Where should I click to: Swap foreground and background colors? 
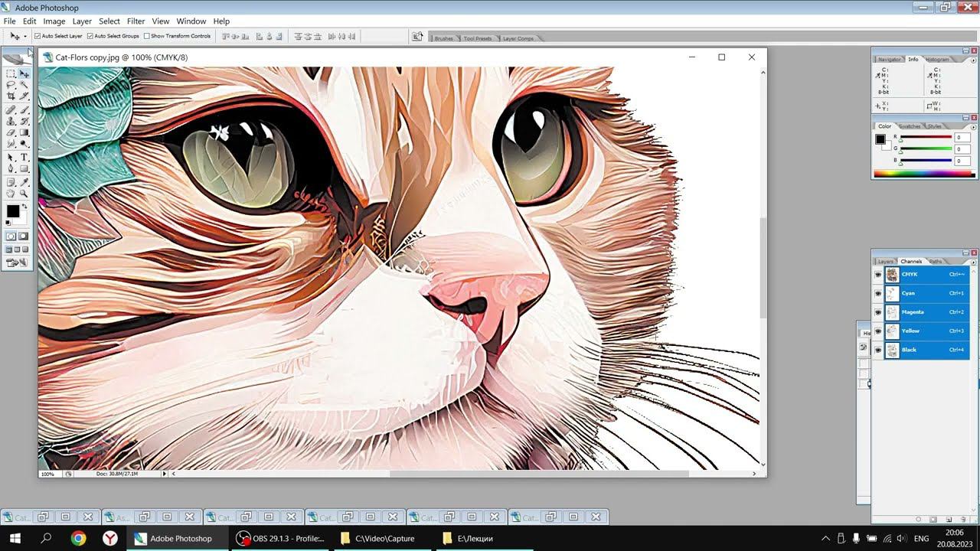(x=24, y=207)
